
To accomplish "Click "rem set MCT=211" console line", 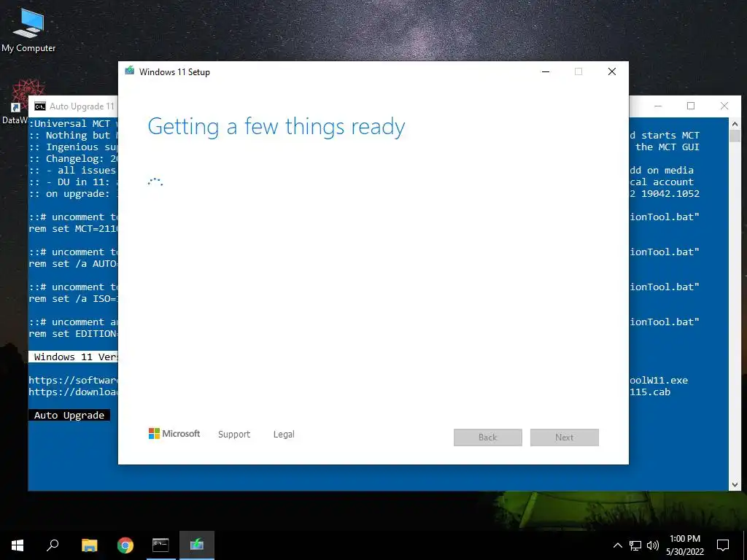I will tap(74, 228).
